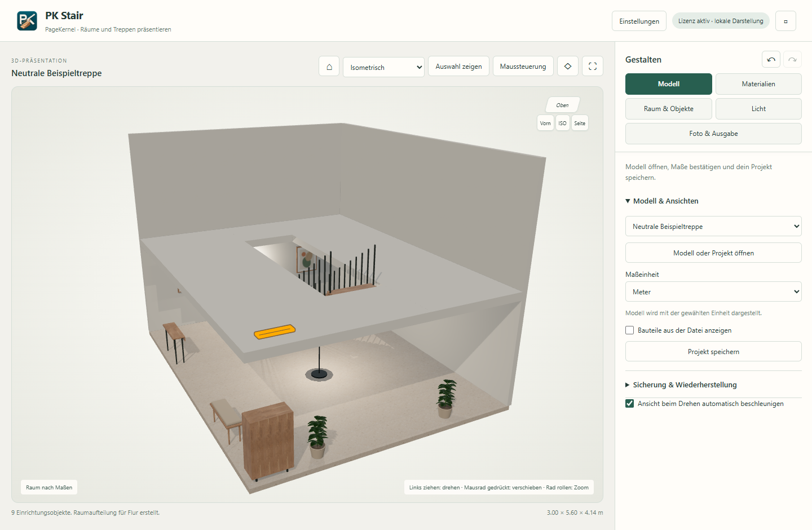This screenshot has width=812, height=530.
Task: Uncheck Ansicht beim Drehen automatisch beschleunigen
Action: point(630,404)
